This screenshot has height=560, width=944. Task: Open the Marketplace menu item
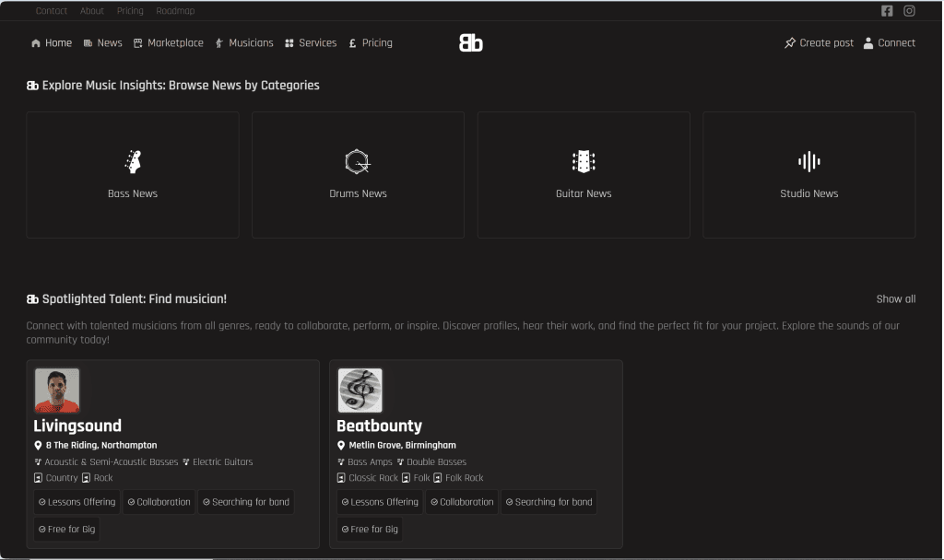[x=169, y=43]
